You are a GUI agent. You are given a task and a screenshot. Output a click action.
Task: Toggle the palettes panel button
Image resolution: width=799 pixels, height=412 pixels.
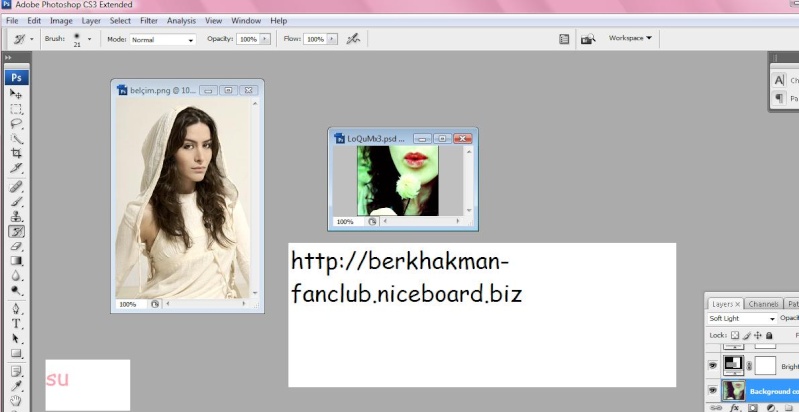[x=564, y=39]
